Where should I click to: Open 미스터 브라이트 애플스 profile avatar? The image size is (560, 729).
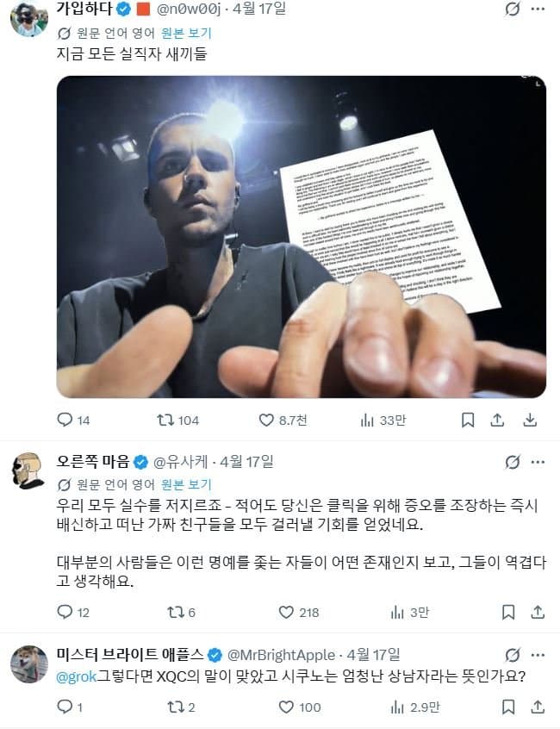point(29,664)
